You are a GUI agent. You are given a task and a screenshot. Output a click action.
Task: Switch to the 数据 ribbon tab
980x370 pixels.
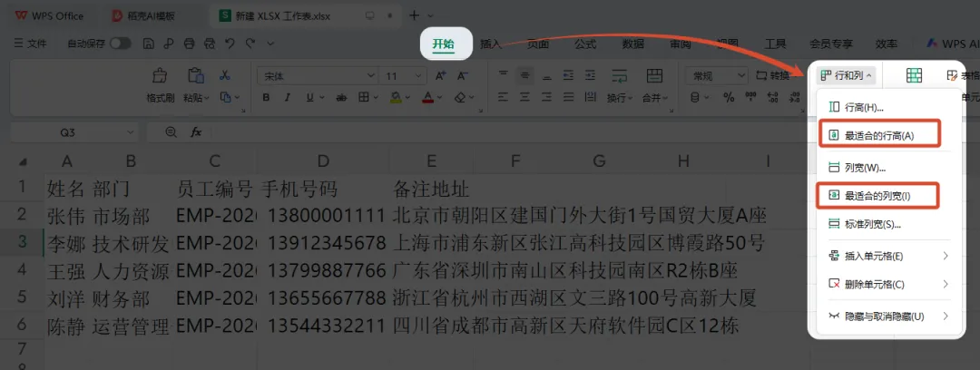pyautogui.click(x=633, y=44)
